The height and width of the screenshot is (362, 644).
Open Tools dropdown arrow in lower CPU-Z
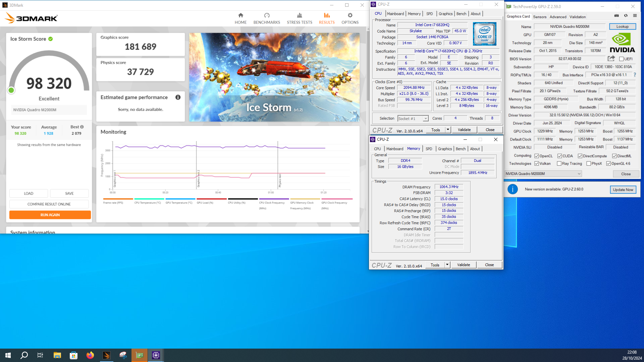[447, 265]
